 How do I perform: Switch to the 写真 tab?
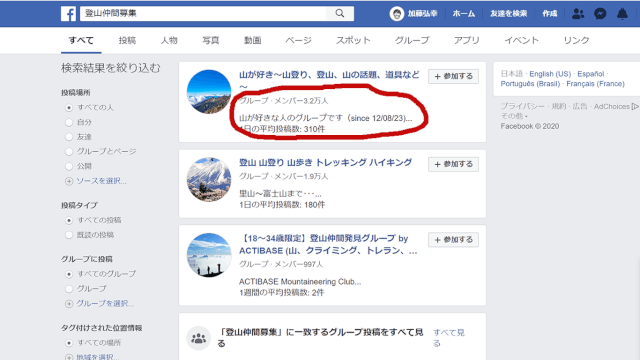coord(211,40)
